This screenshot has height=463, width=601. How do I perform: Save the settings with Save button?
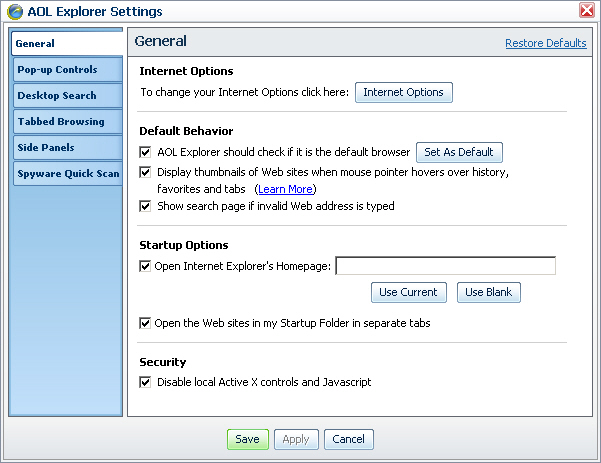coord(248,439)
